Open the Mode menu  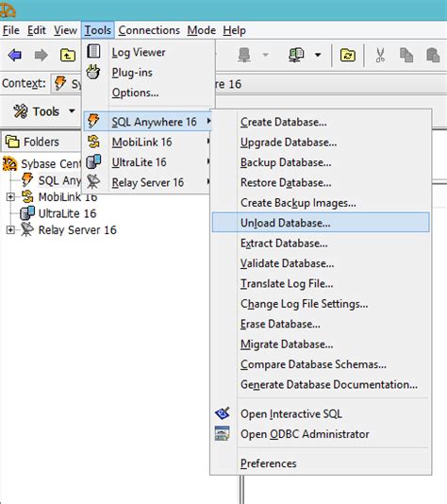[x=202, y=30]
